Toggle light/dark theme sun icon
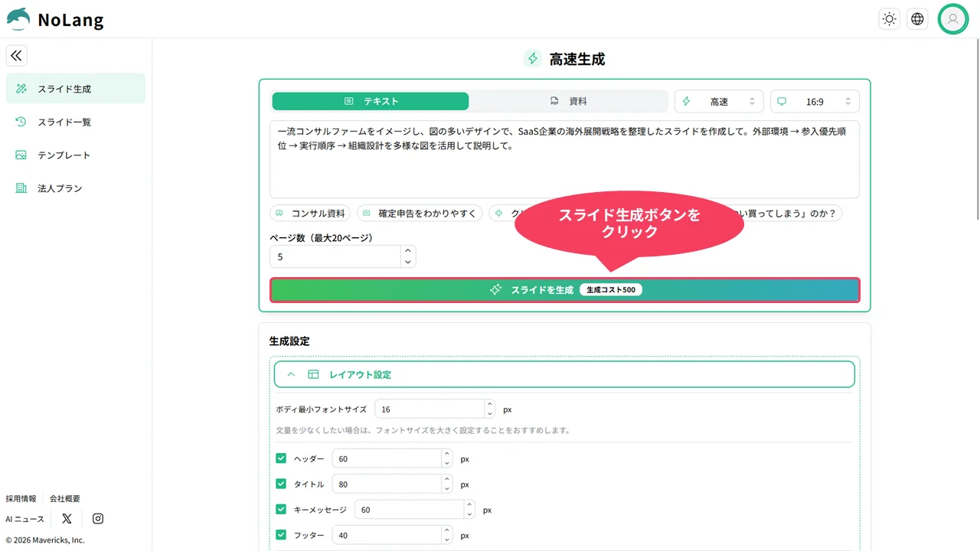Screen dimensions: 980x551 (889, 19)
